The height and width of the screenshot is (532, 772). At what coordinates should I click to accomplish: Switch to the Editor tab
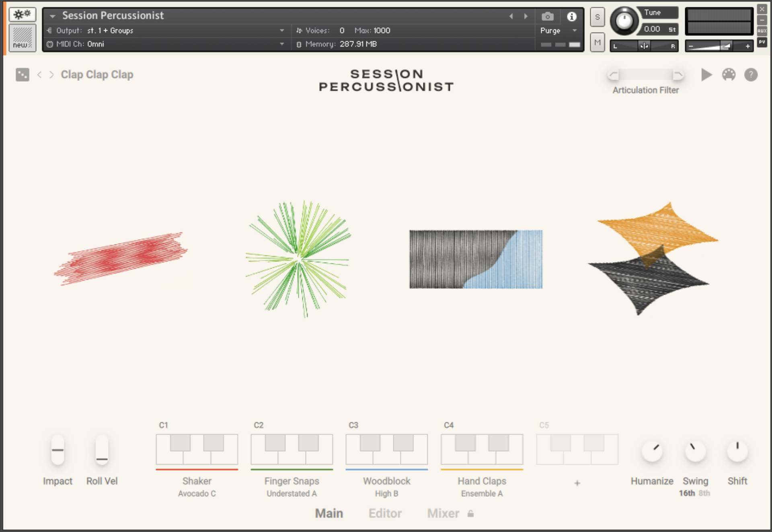point(385,514)
